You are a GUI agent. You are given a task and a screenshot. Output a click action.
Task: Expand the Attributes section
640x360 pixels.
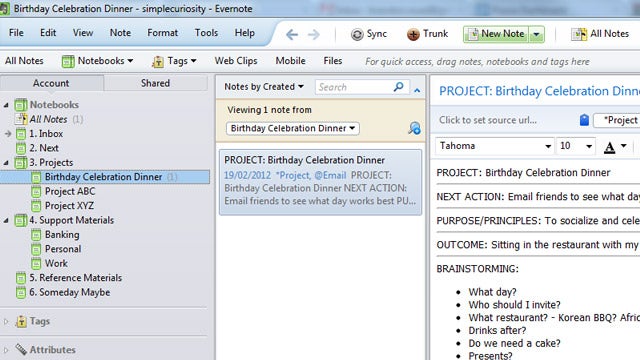pos(6,350)
